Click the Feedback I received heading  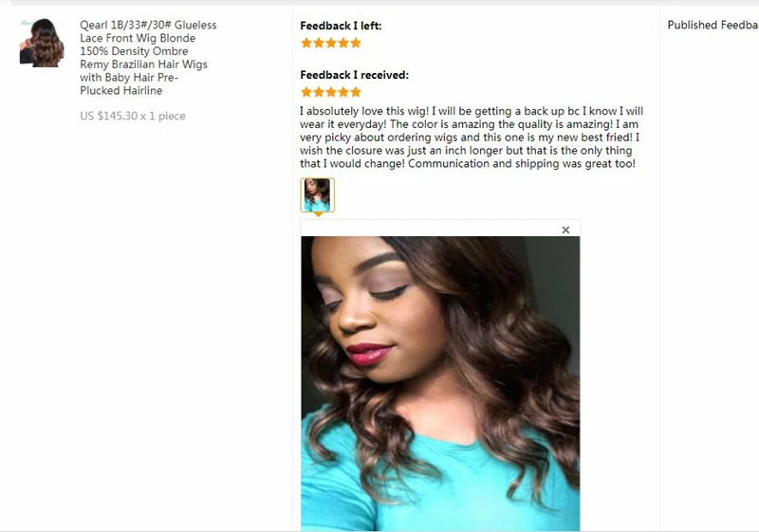pyautogui.click(x=354, y=75)
